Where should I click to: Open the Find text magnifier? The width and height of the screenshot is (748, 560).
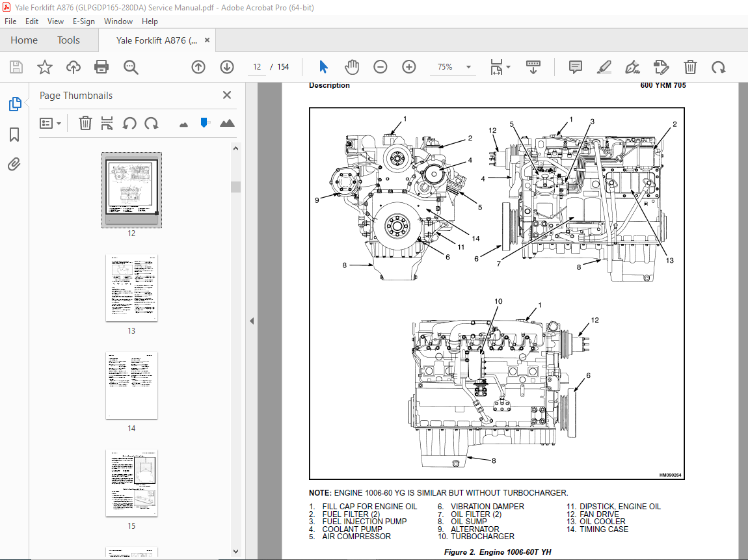(131, 67)
